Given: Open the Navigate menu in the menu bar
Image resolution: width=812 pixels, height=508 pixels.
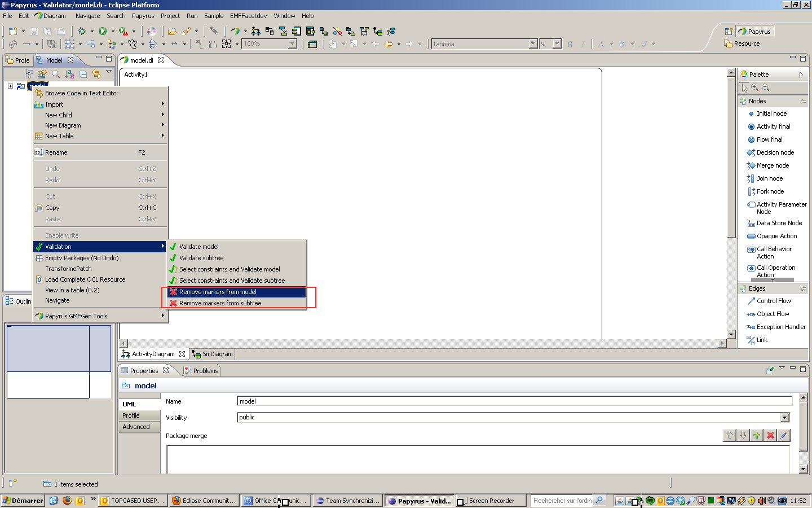Looking at the screenshot, I should click(88, 16).
